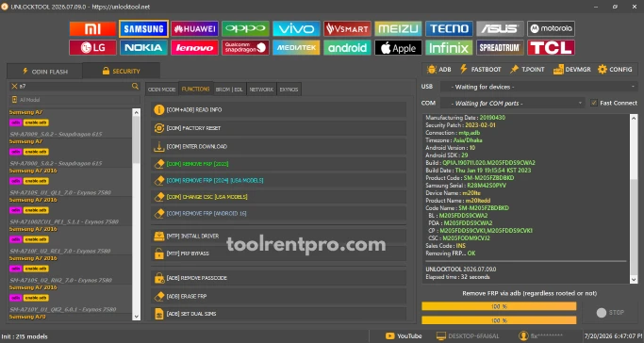The width and height of the screenshot is (644, 343).
Task: Select the Android logo
Action: click(x=348, y=48)
